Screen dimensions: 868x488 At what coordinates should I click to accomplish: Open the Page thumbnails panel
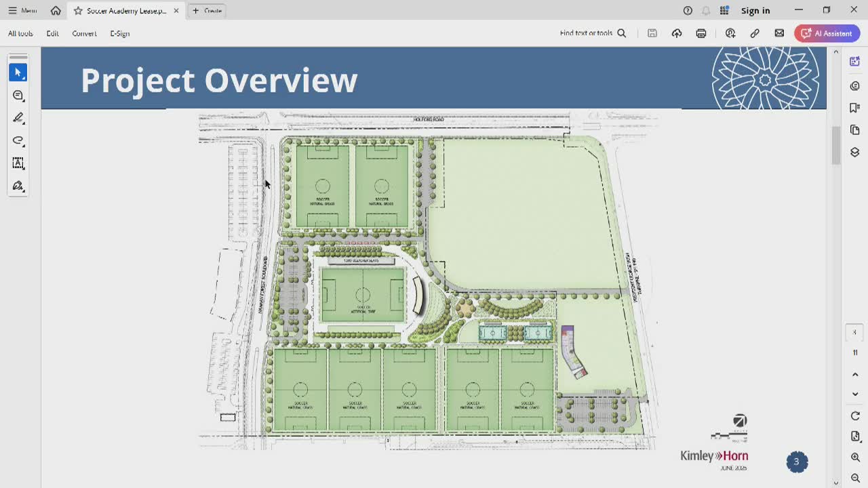point(855,130)
